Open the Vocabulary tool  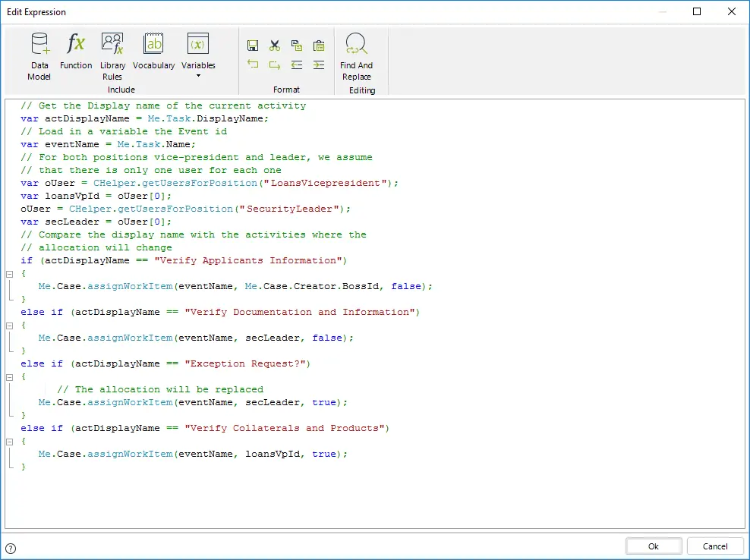coord(153,51)
